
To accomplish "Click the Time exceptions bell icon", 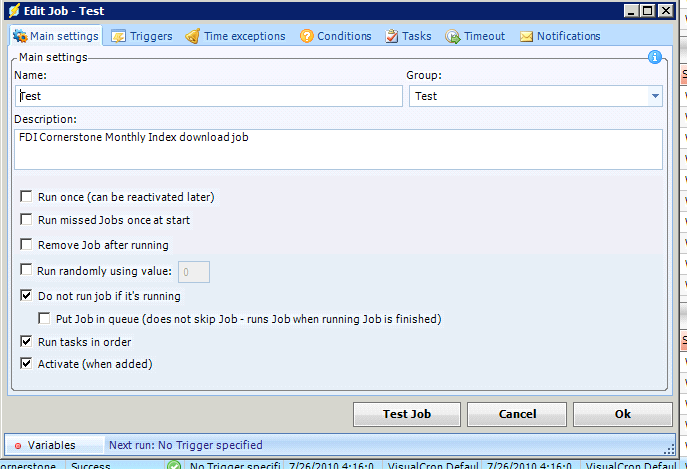I will 192,36.
